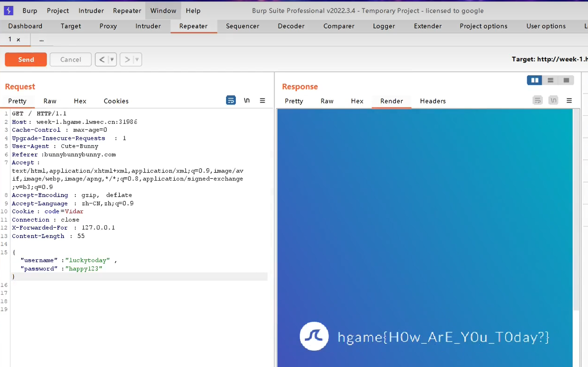Open the Repeater menu
The width and height of the screenshot is (588, 367).
pyautogui.click(x=126, y=11)
